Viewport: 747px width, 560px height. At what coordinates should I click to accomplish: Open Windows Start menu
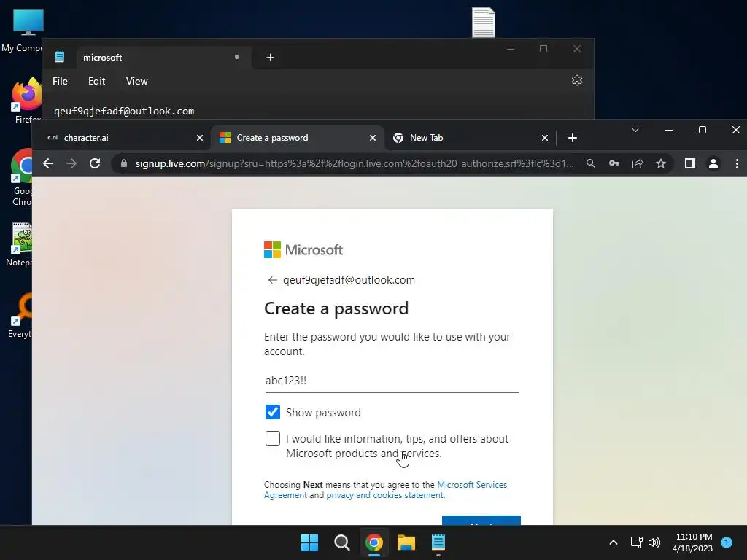coord(309,542)
